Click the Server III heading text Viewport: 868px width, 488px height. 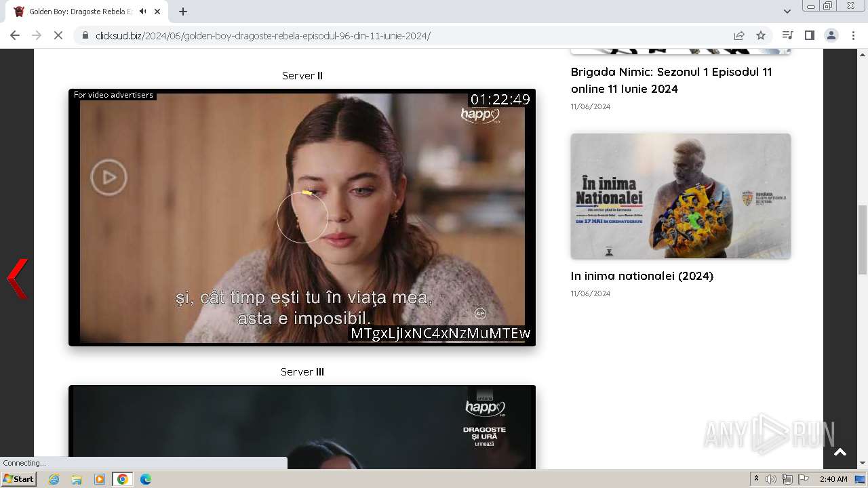pos(302,371)
